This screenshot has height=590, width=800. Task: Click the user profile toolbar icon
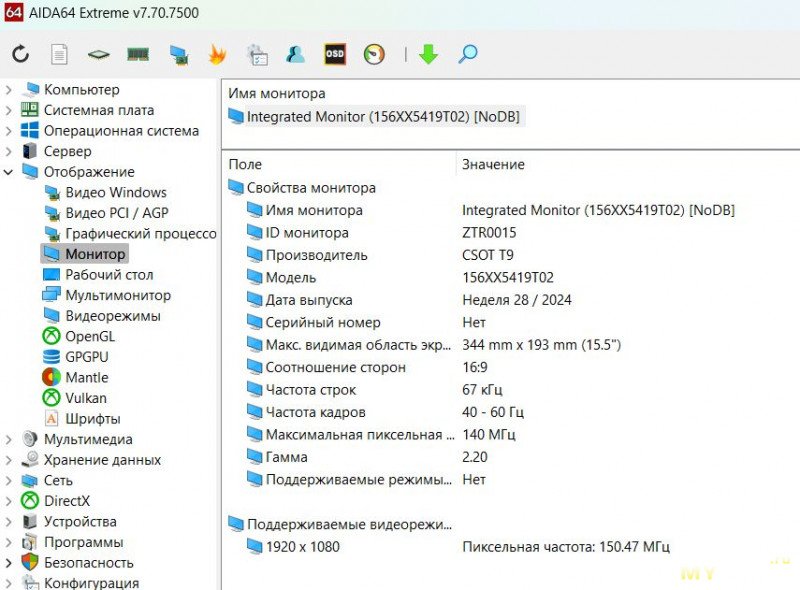tap(295, 54)
